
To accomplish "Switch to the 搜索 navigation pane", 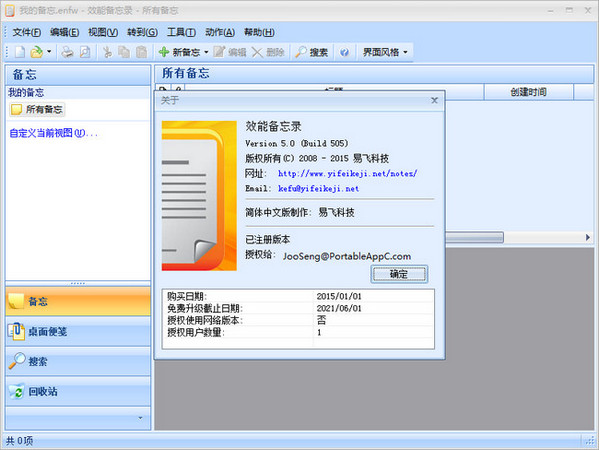I will click(78, 361).
